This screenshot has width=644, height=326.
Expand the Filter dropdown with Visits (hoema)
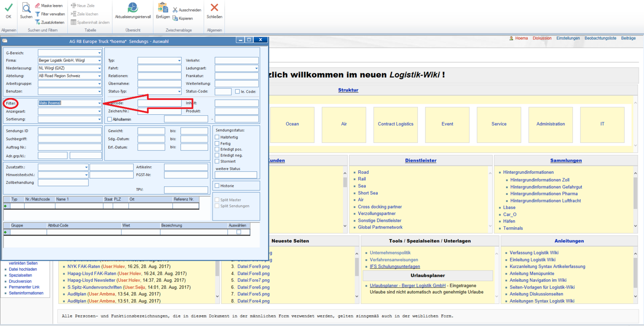pyautogui.click(x=99, y=103)
